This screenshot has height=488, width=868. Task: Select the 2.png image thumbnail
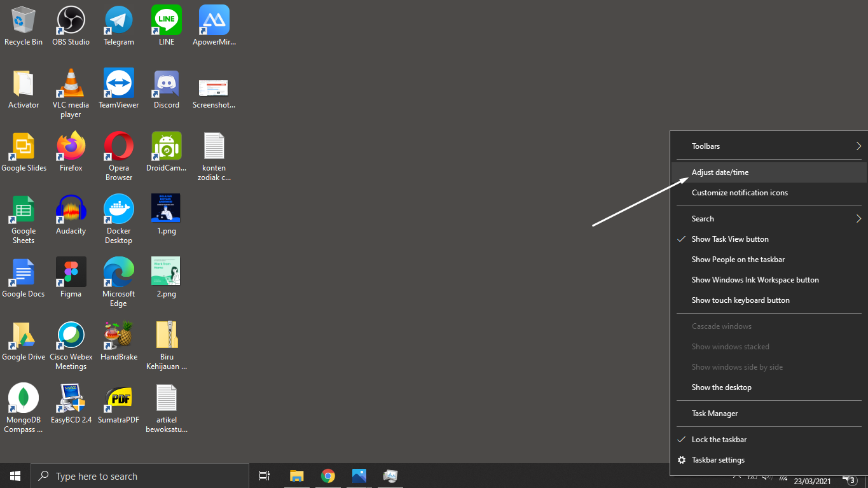click(x=166, y=272)
